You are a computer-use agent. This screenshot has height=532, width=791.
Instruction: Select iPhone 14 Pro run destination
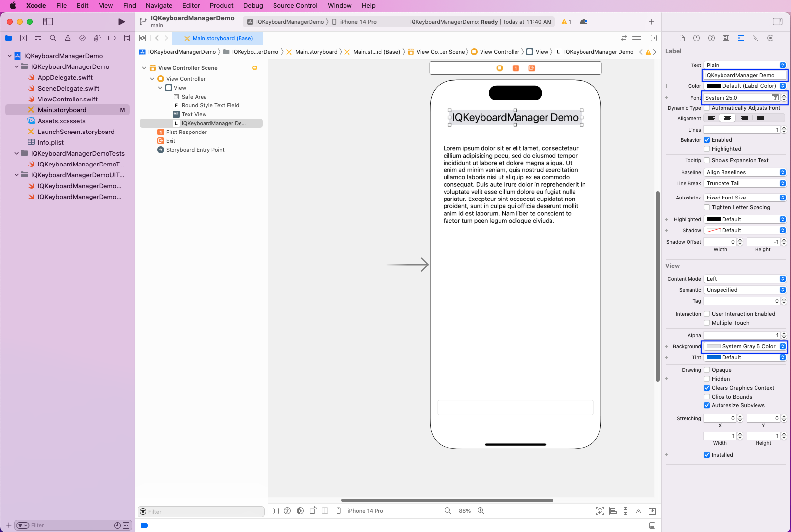tap(354, 22)
